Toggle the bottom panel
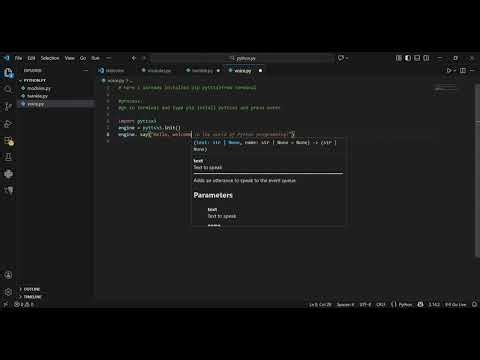Screen dimensions: 480x360 [x=417, y=58]
